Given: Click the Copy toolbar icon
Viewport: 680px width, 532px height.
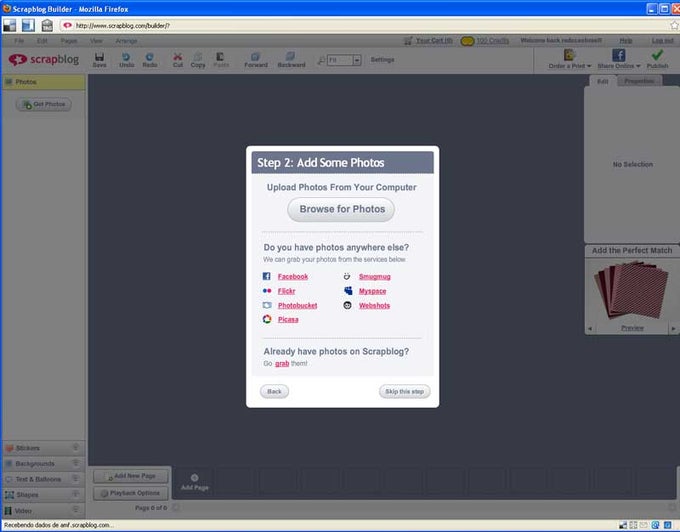Looking at the screenshot, I should pos(198,57).
